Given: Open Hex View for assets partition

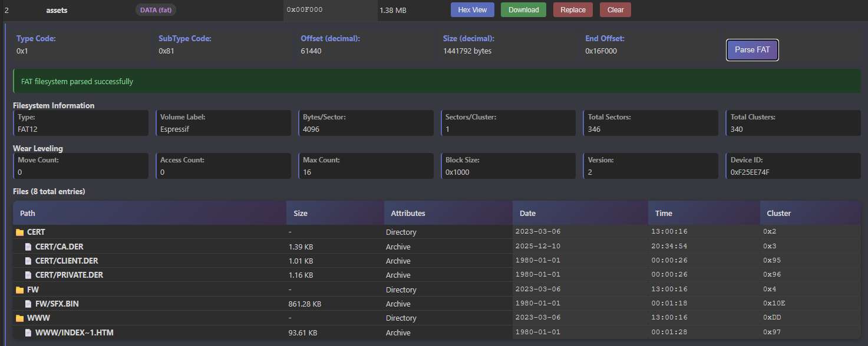Looking at the screenshot, I should point(472,10).
